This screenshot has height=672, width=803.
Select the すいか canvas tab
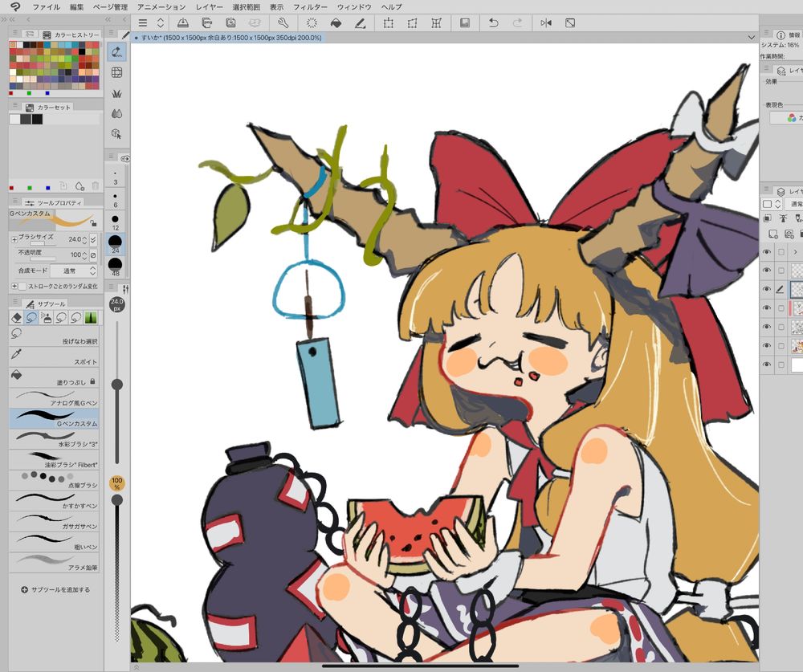[228, 38]
